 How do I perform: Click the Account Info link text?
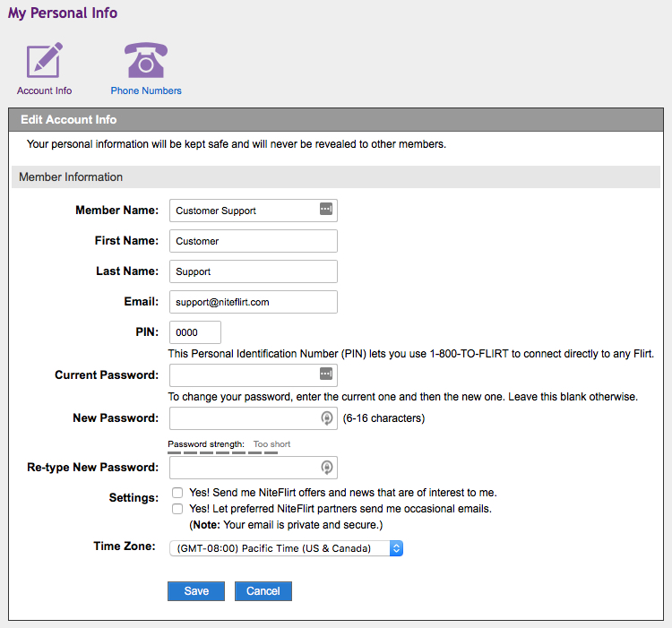pos(44,90)
